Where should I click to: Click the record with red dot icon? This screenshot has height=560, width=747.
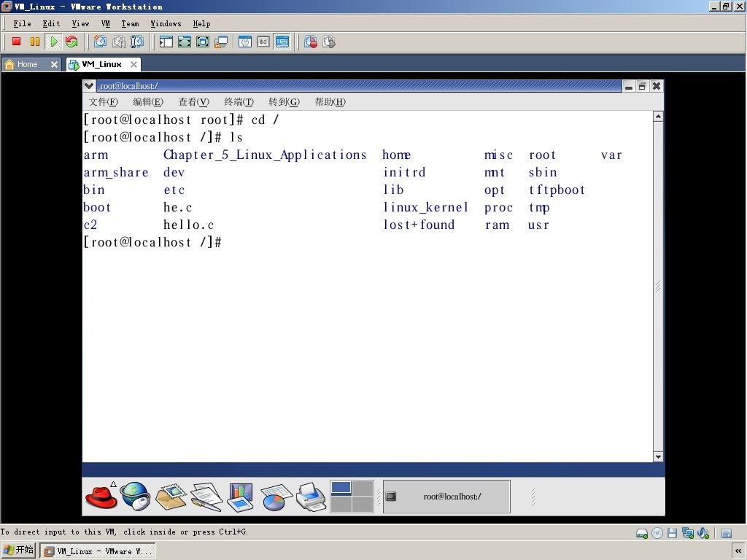311,42
